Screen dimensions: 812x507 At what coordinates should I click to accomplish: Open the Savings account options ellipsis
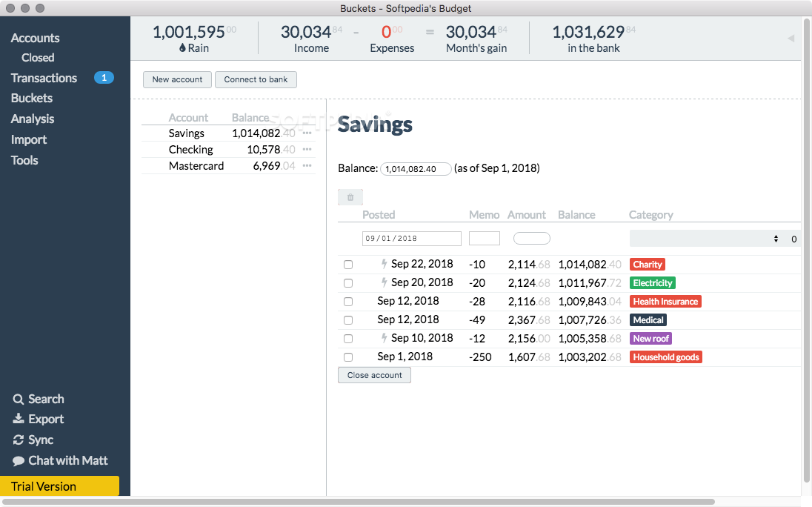(307, 133)
